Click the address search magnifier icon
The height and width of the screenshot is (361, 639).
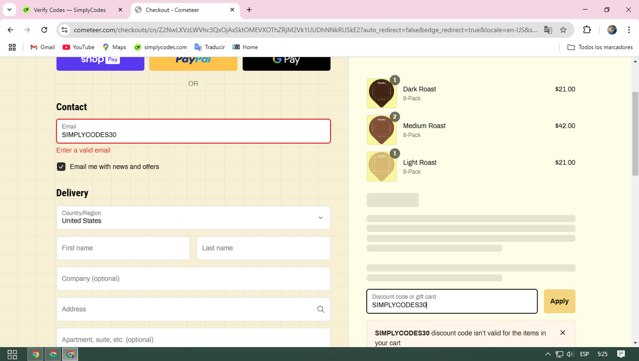pyautogui.click(x=321, y=309)
